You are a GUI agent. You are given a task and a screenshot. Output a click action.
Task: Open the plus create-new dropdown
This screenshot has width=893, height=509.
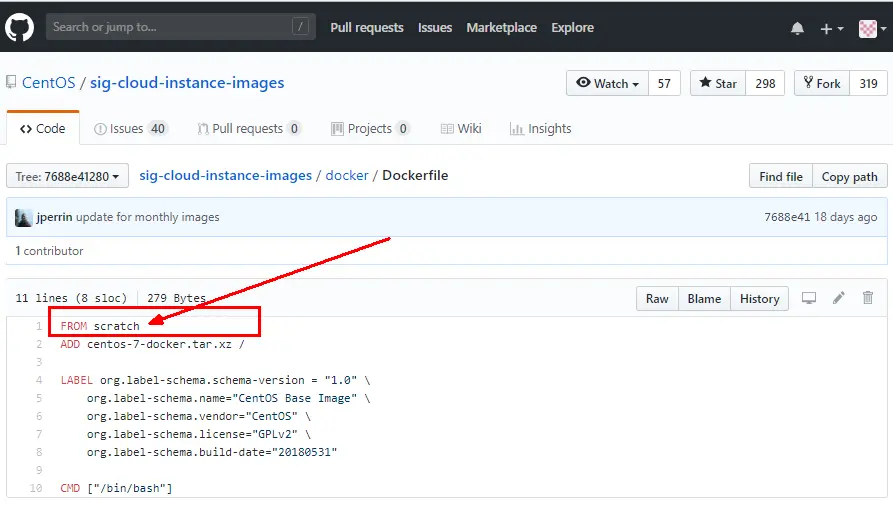tap(831, 28)
